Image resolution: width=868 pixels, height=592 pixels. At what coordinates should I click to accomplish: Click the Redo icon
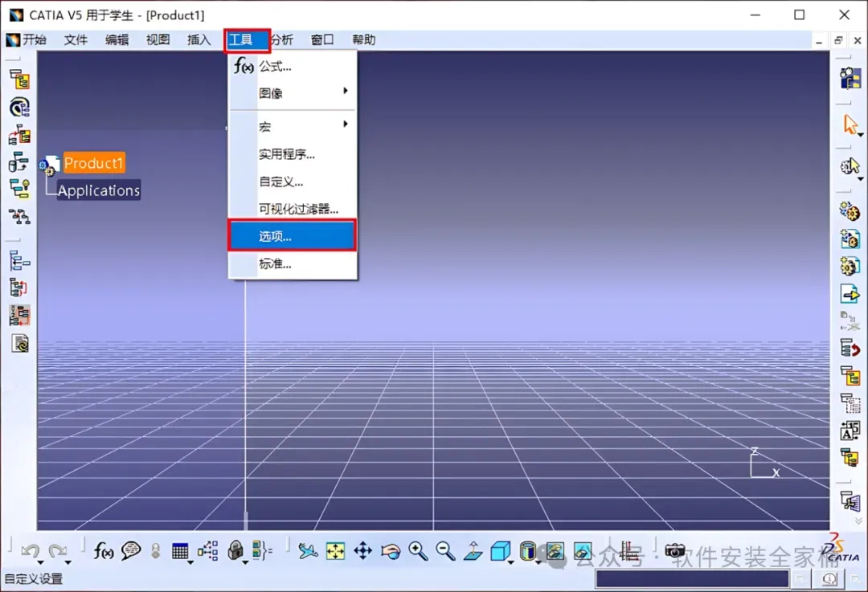click(57, 550)
